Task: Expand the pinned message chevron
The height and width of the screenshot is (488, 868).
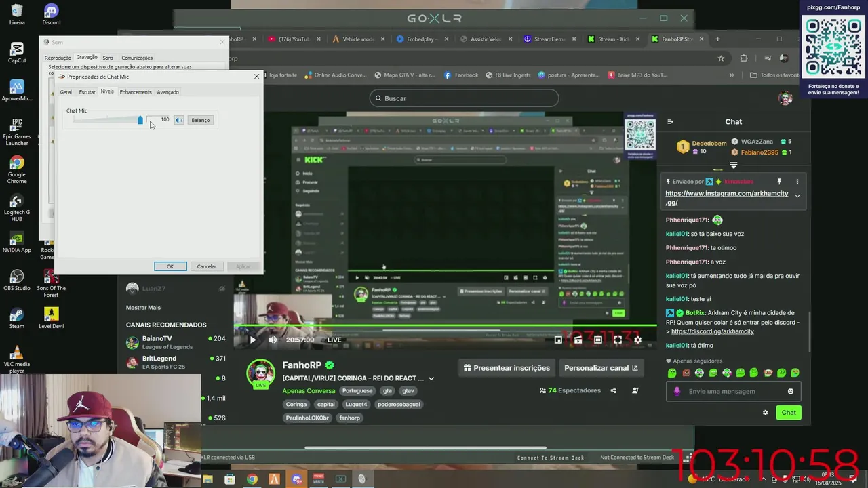Action: pyautogui.click(x=797, y=196)
